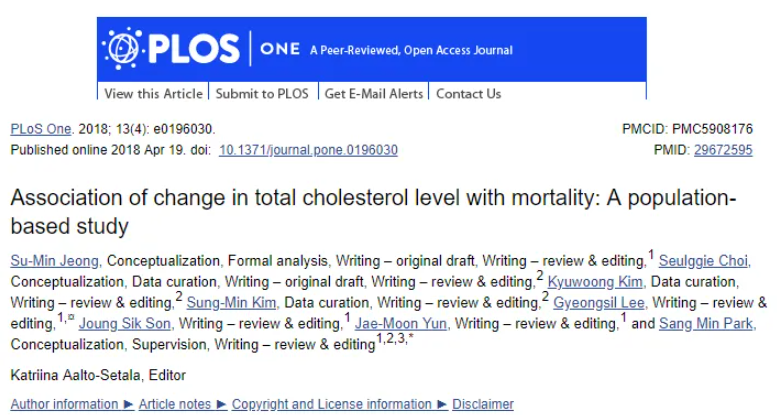Select the Get E-Mail Alerts tab
This screenshot has width=777, height=415.
point(374,93)
